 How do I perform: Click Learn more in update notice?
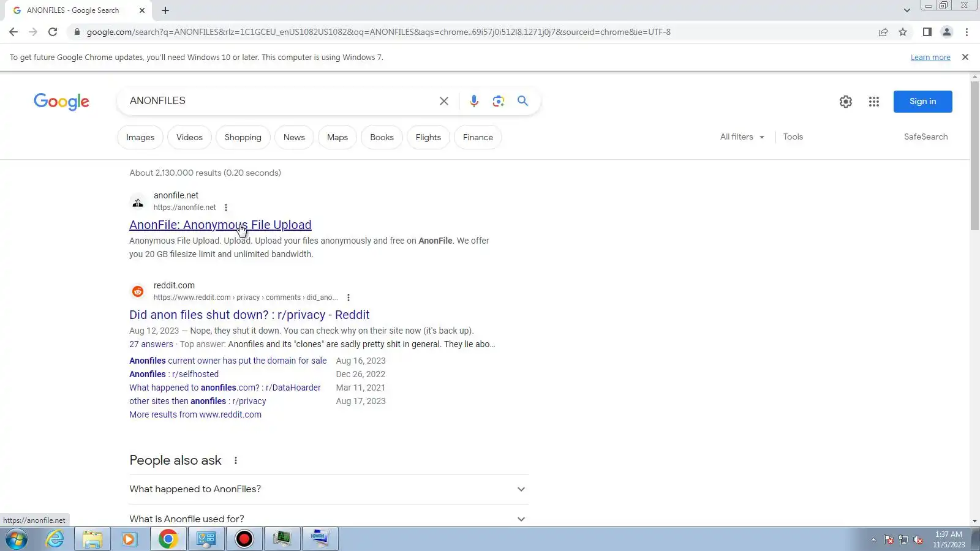[x=930, y=58]
